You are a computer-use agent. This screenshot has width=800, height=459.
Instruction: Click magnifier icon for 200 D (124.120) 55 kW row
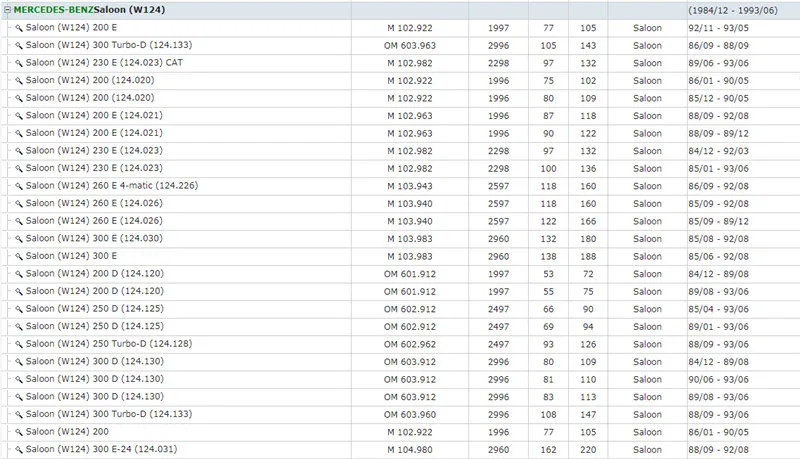point(19,292)
